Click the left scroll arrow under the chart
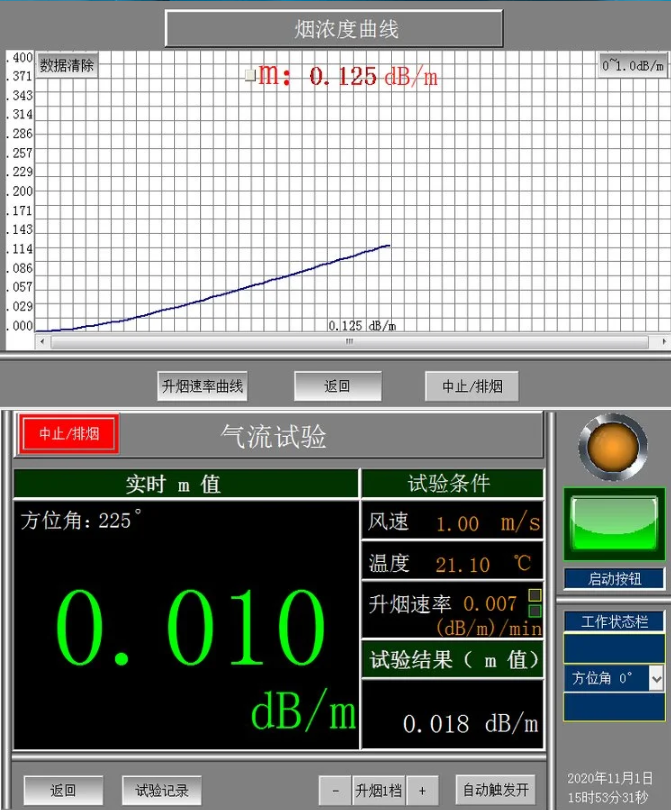Image resolution: width=671 pixels, height=810 pixels. click(42, 342)
